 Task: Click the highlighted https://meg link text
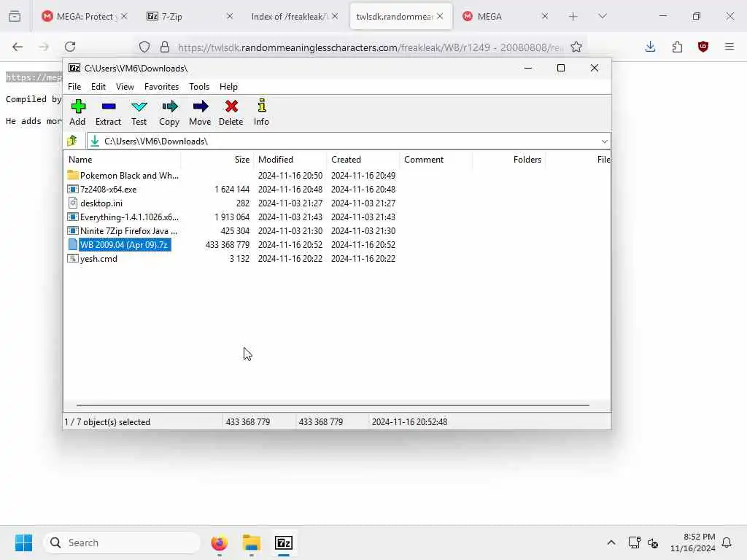(x=34, y=77)
